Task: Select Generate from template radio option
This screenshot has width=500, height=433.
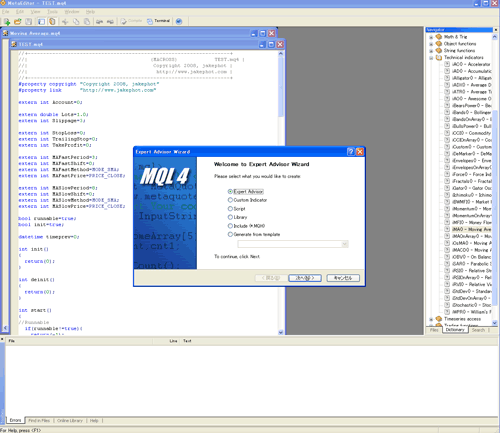Action: click(x=230, y=235)
